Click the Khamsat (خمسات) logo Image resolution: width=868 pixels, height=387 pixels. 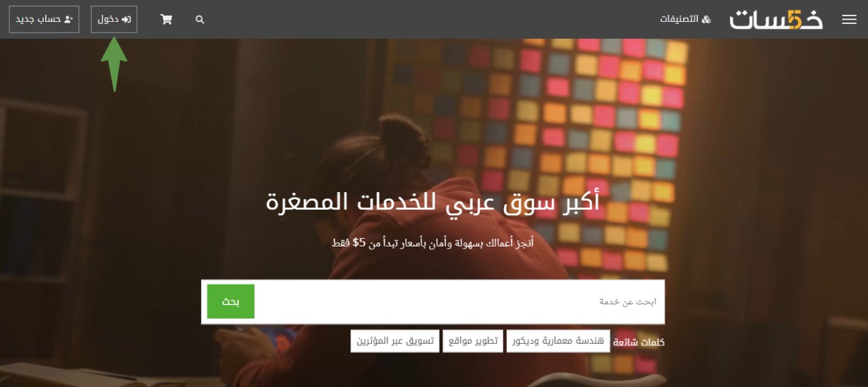(776, 19)
